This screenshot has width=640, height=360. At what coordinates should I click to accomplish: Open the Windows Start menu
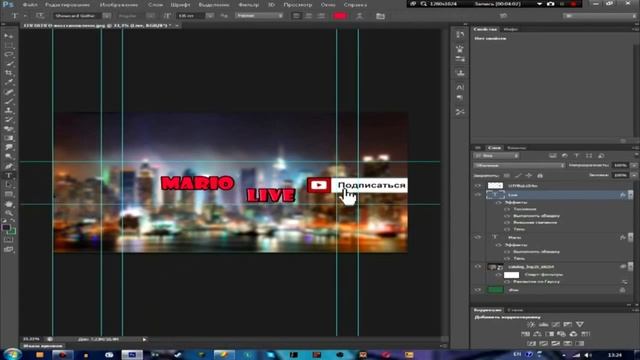pyautogui.click(x=12, y=354)
